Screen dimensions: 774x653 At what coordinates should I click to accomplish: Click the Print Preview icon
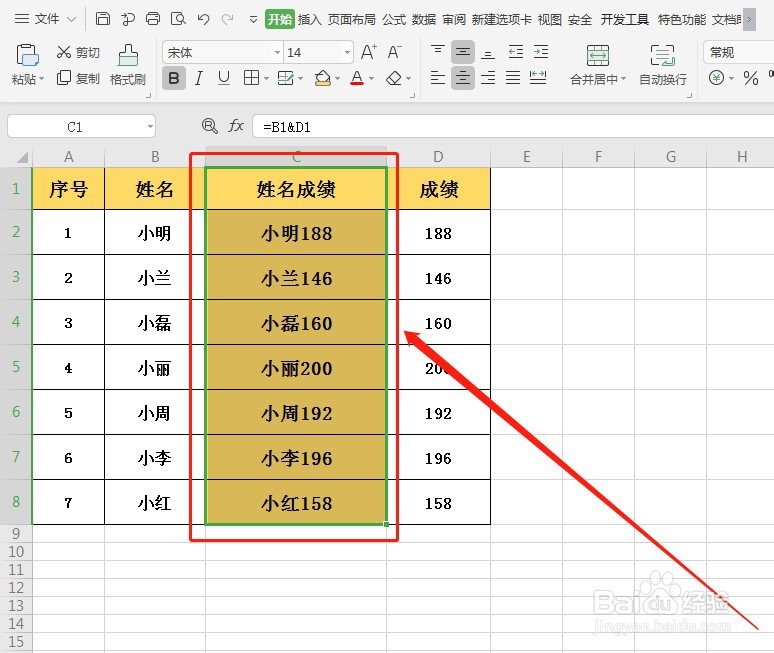point(178,19)
